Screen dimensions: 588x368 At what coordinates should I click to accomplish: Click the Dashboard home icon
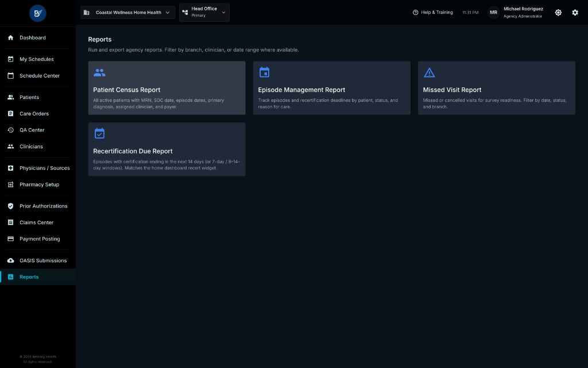pyautogui.click(x=10, y=37)
